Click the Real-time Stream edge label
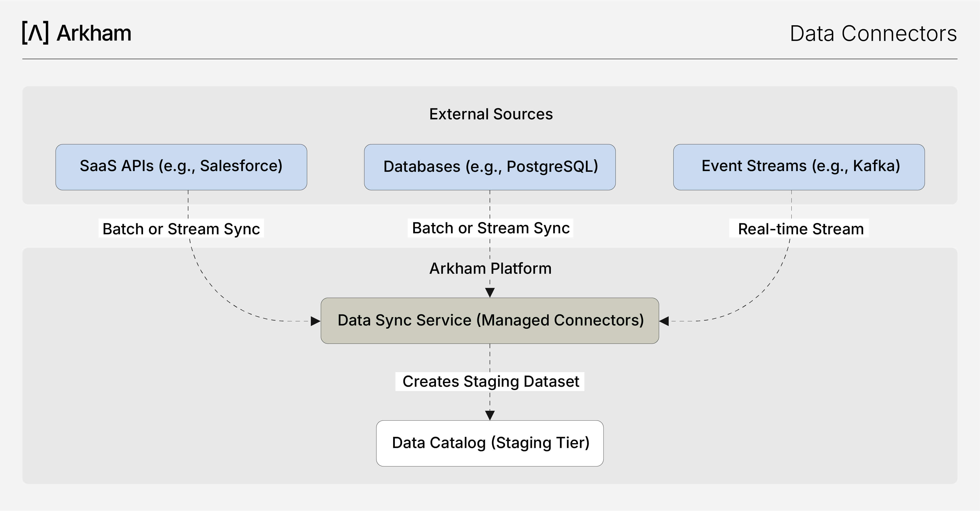Image resolution: width=980 pixels, height=511 pixels. pyautogui.click(x=799, y=228)
